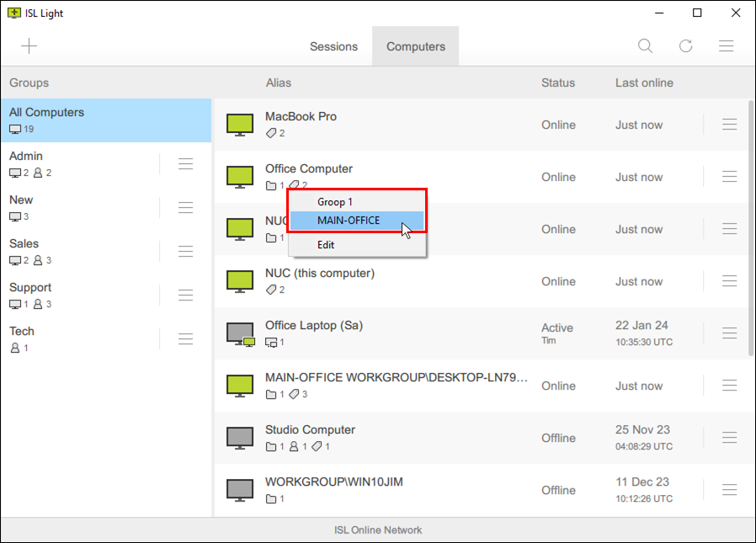The height and width of the screenshot is (543, 756).
Task: Click the tag icon under MacBook Pro
Action: 271,133
